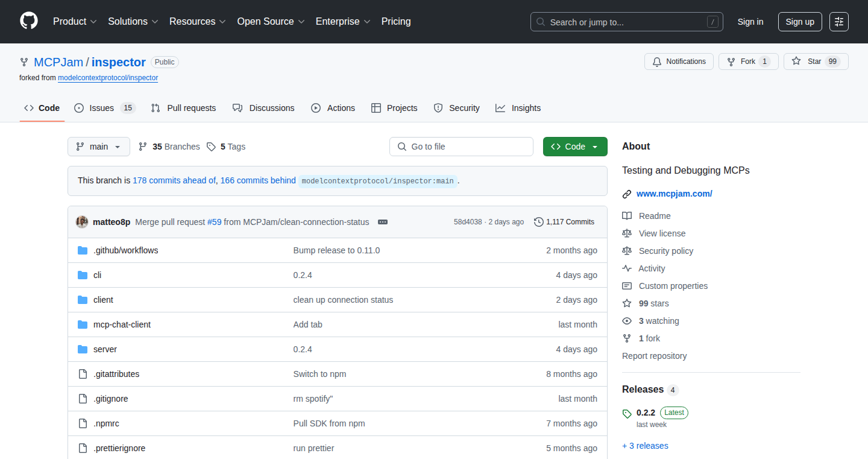Image resolution: width=868 pixels, height=459 pixels.
Task: Open commit hash 58d4038
Action: point(468,222)
